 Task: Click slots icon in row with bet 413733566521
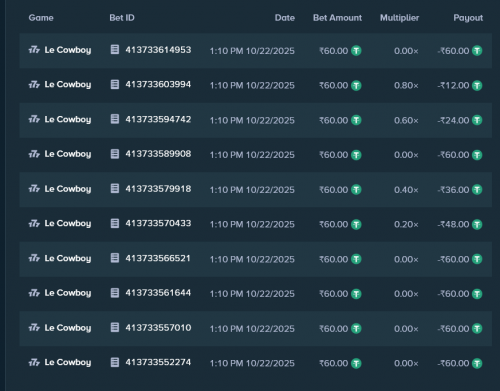pos(34,258)
